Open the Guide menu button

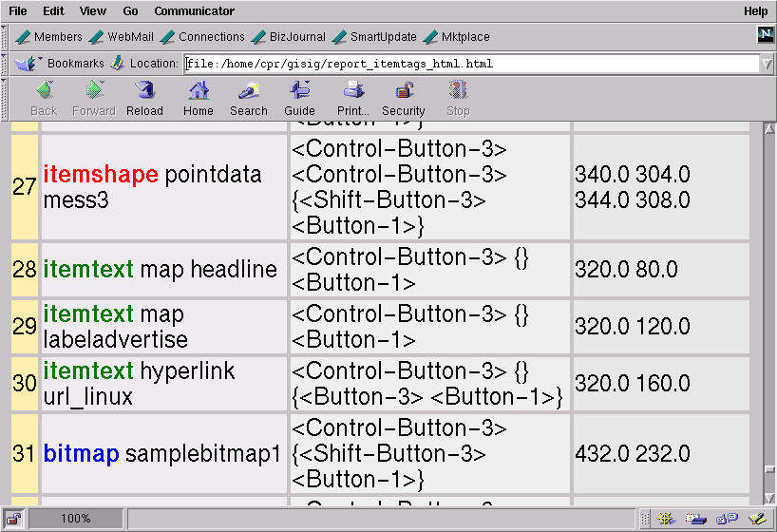click(x=300, y=99)
